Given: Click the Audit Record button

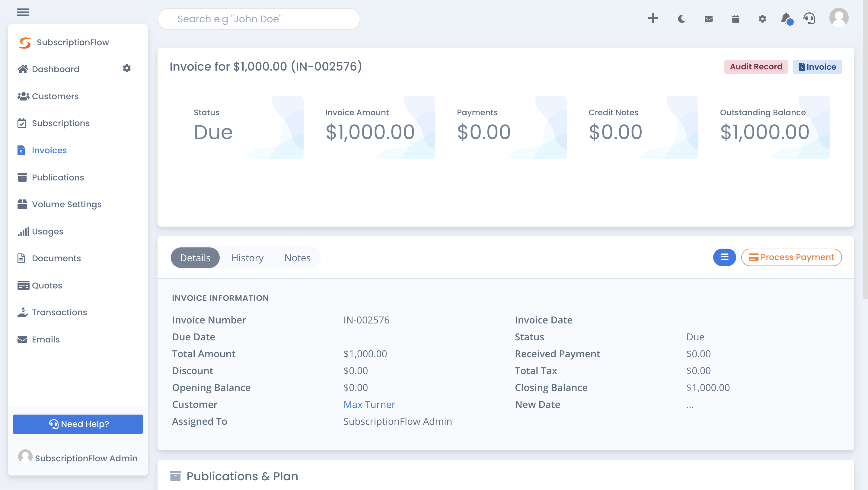Looking at the screenshot, I should [x=756, y=67].
